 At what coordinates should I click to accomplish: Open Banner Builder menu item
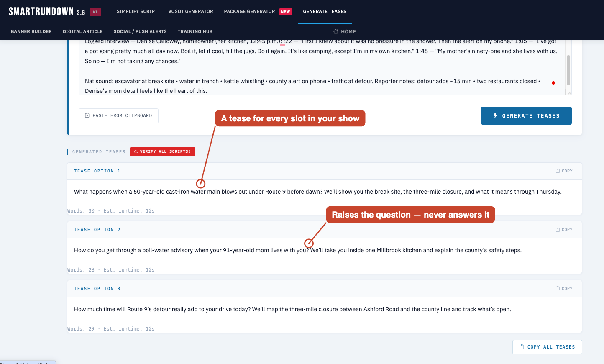pyautogui.click(x=31, y=31)
